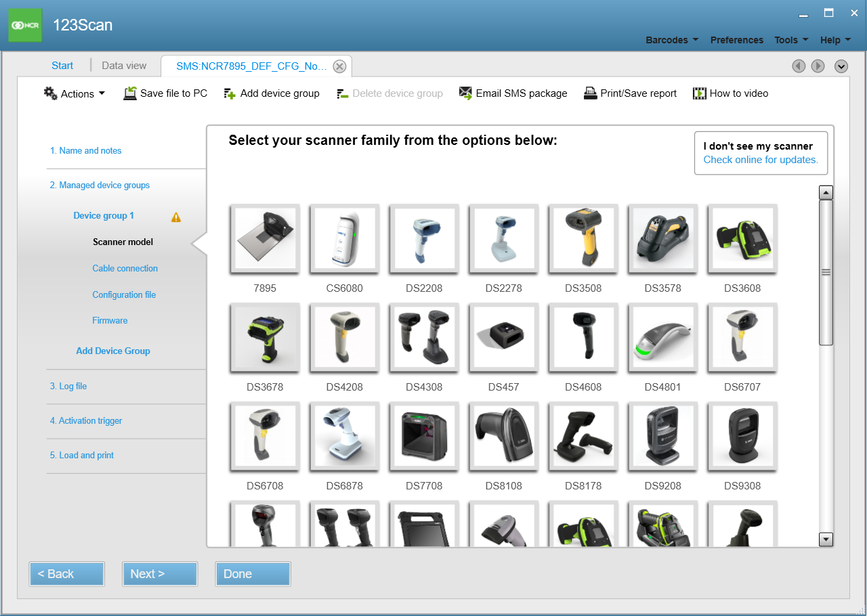The image size is (867, 616).
Task: Open the Scanner model step
Action: [x=123, y=242]
